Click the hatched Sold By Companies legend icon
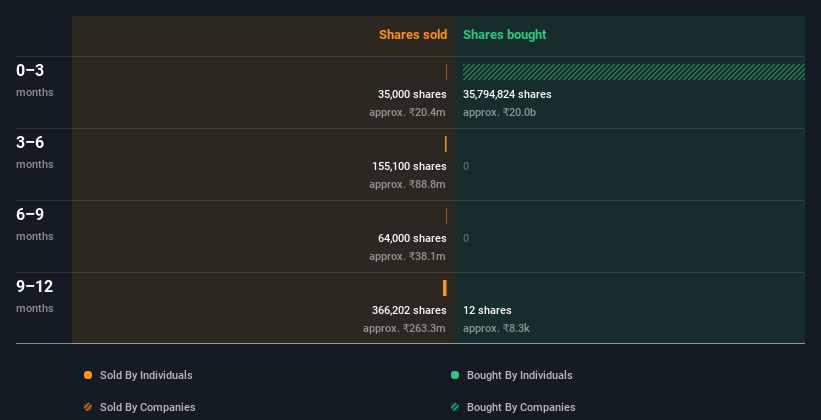This screenshot has width=821, height=420. 88,407
